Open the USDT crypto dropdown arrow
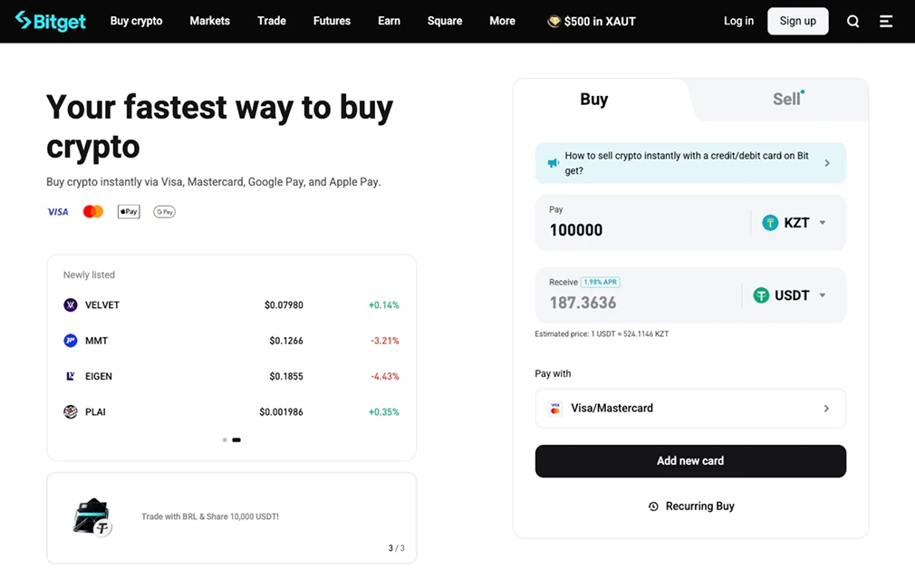Viewport: 915px width, 588px height. coord(823,295)
